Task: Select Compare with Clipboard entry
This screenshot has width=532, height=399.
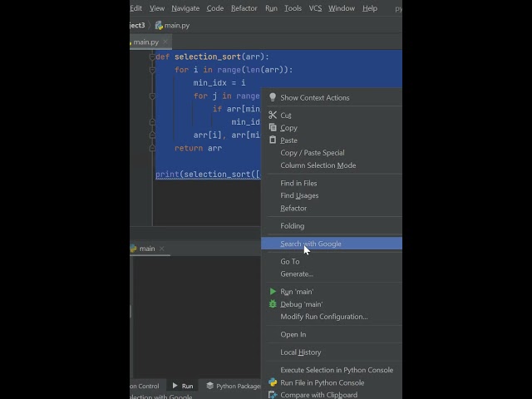Action: point(332,395)
